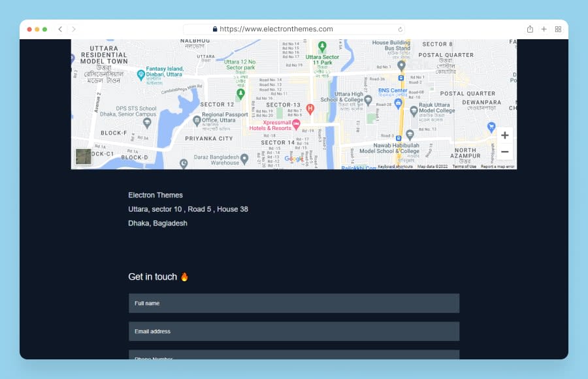
Task: Open map Terms of Use link
Action: click(465, 166)
